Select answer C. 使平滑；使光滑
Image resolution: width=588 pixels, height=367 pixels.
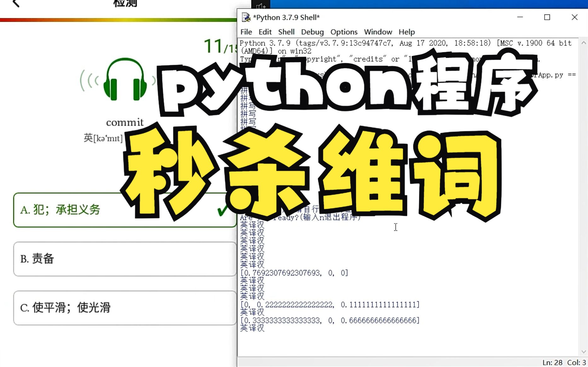[125, 308]
